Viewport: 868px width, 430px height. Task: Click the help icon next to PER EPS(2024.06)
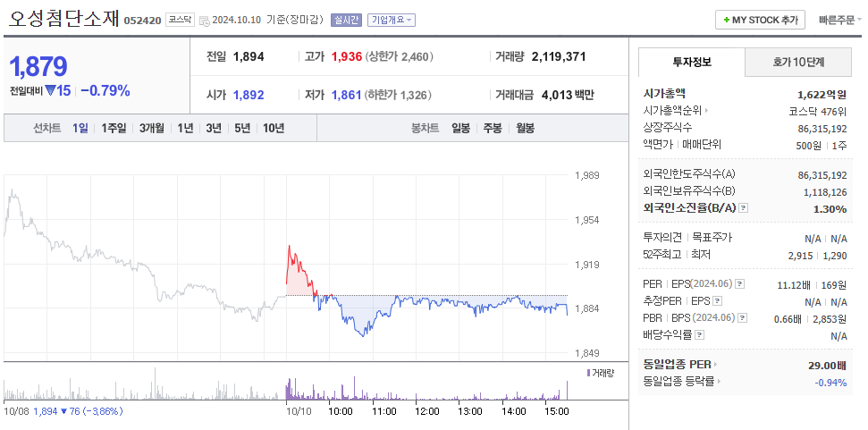tap(739, 284)
